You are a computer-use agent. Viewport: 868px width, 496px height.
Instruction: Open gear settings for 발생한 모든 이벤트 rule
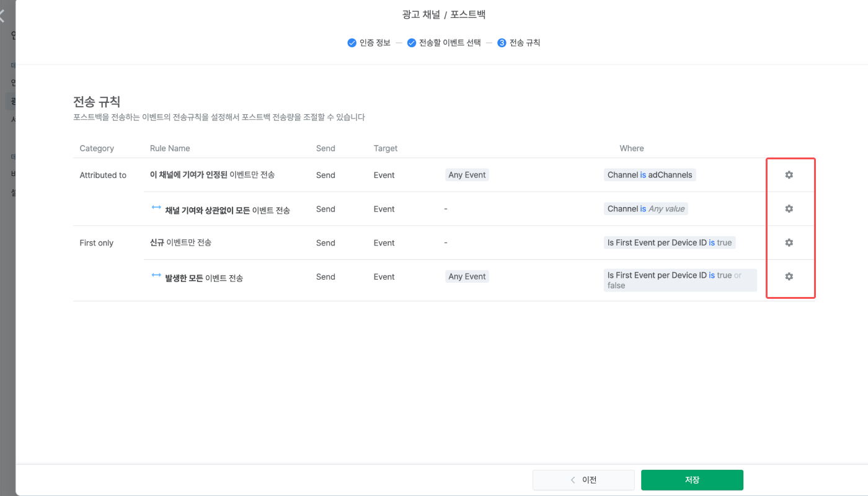point(789,277)
